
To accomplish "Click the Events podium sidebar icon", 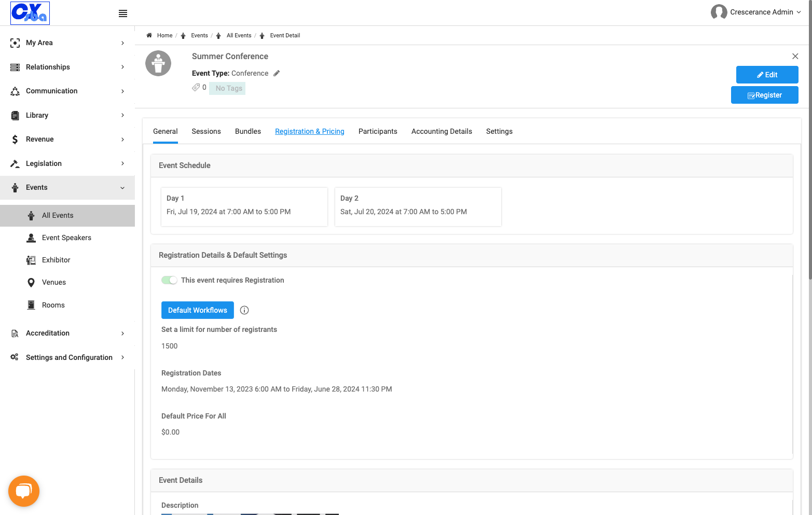I will (x=15, y=188).
